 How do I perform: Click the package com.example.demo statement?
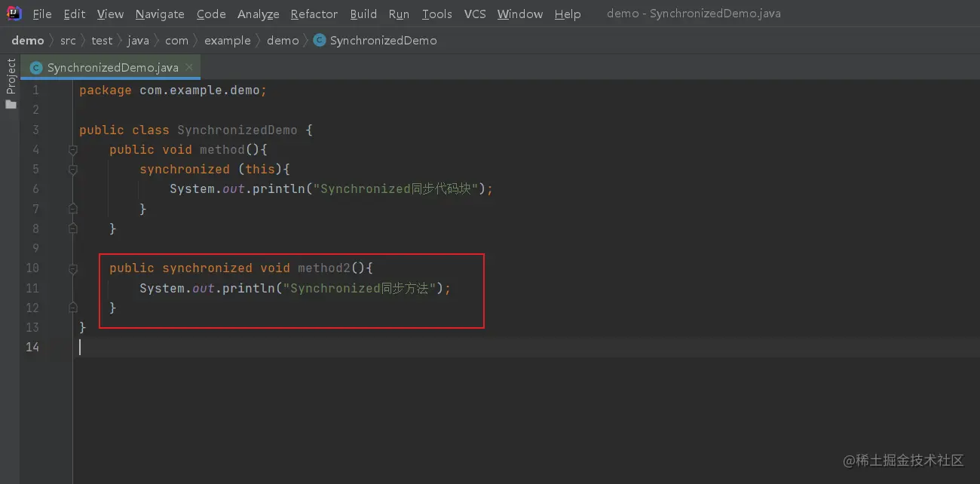click(x=173, y=90)
